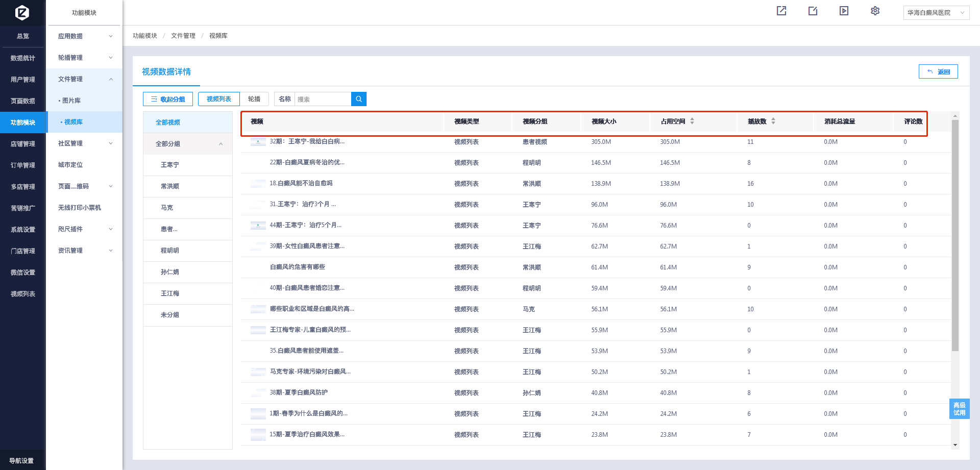Select the 视频列表 tab
980x470 pixels.
[x=219, y=99]
